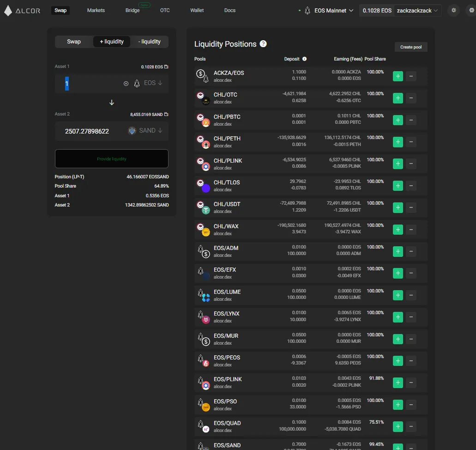Select the EOS/LYNX pool name
The height and width of the screenshot is (450, 476).
coord(227,314)
